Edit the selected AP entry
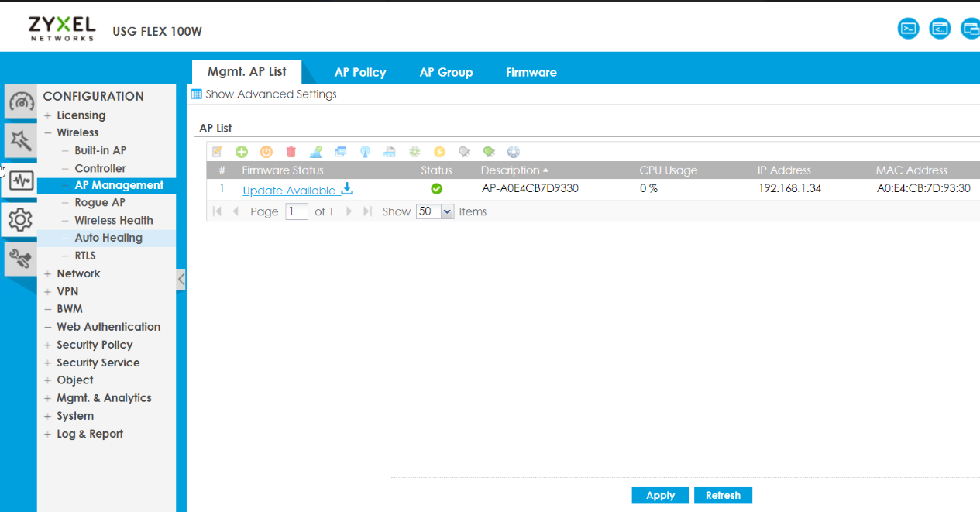 coord(217,151)
